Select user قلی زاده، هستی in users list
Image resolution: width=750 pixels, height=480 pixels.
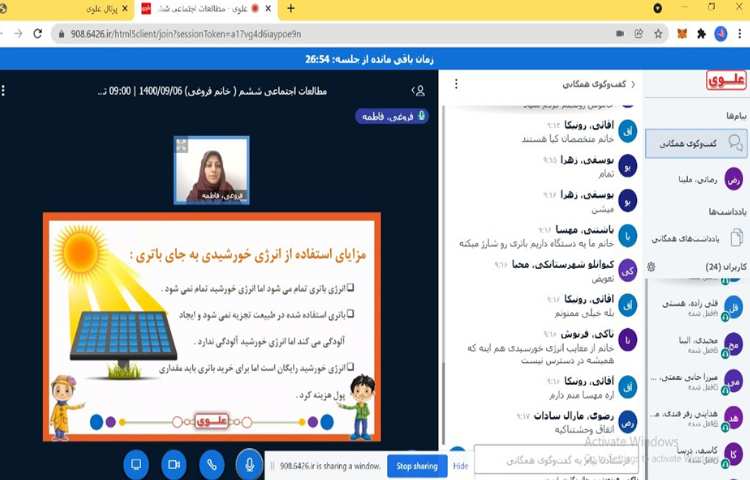(x=696, y=308)
